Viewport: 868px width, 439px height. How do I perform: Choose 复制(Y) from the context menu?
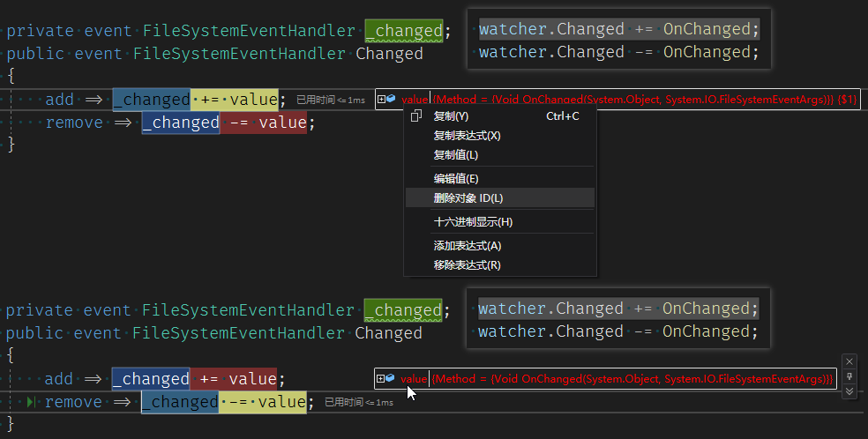coord(451,116)
